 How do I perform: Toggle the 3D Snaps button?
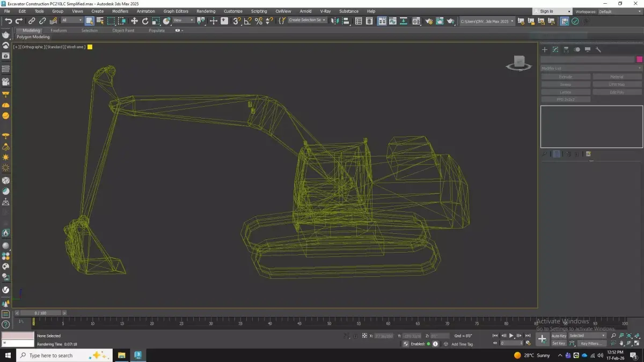tap(237, 21)
